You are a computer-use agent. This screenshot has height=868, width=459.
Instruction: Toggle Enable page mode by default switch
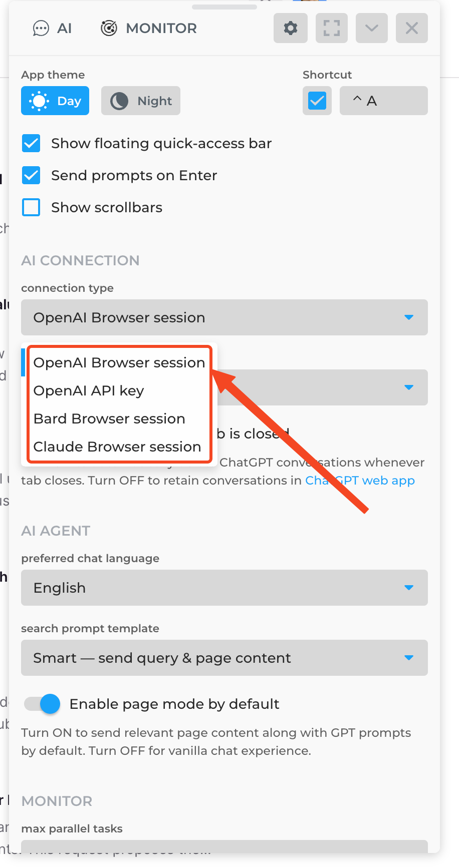pyautogui.click(x=42, y=704)
